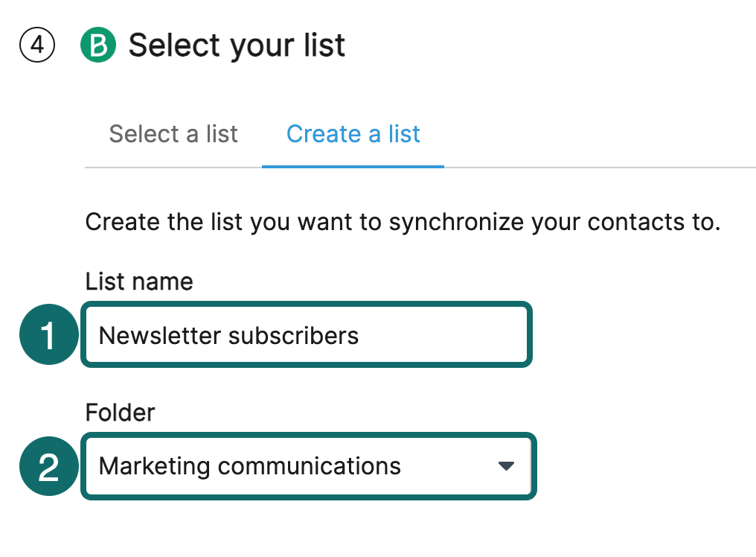This screenshot has width=756, height=557.
Task: Switch to the Select a list tab
Action: 173,134
